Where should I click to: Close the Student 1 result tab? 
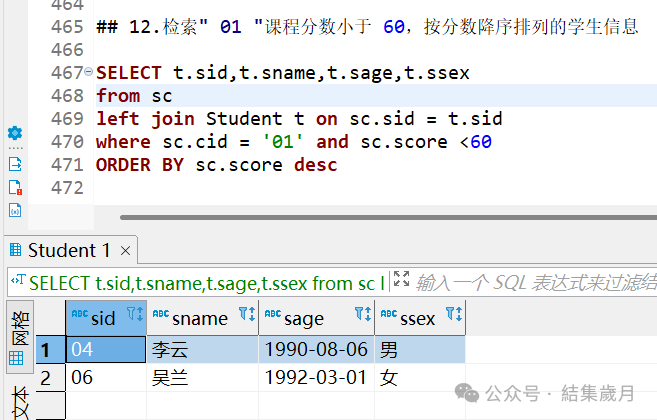pos(125,251)
